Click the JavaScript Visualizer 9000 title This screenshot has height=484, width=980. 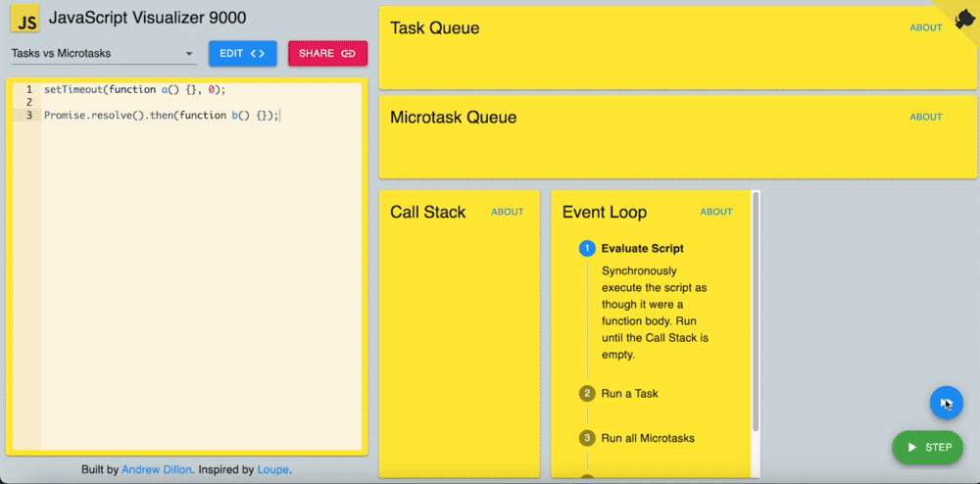148,18
